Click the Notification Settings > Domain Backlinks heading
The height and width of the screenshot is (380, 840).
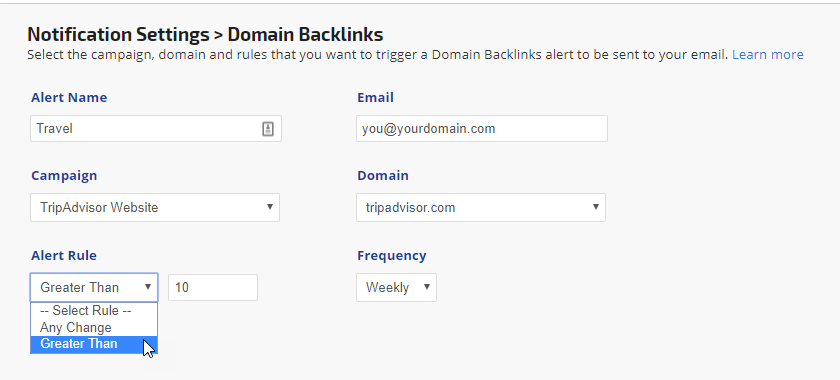(x=205, y=35)
